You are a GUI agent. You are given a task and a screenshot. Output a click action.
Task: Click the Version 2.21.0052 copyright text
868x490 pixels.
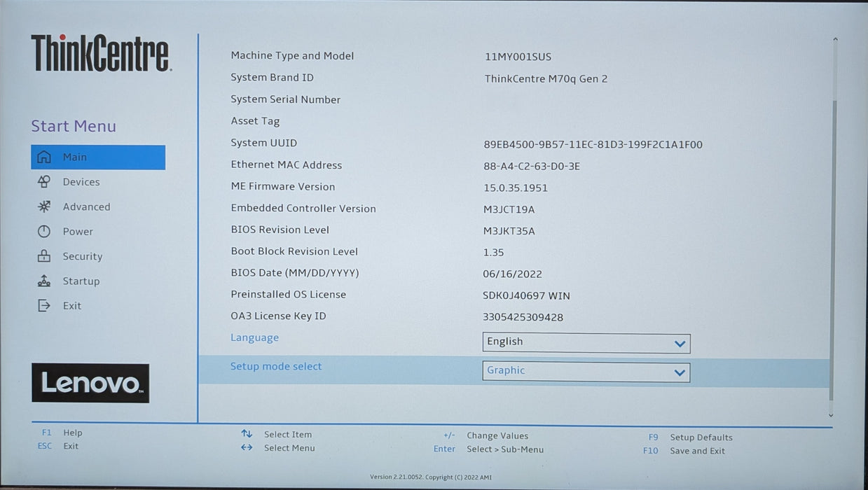pyautogui.click(x=431, y=477)
